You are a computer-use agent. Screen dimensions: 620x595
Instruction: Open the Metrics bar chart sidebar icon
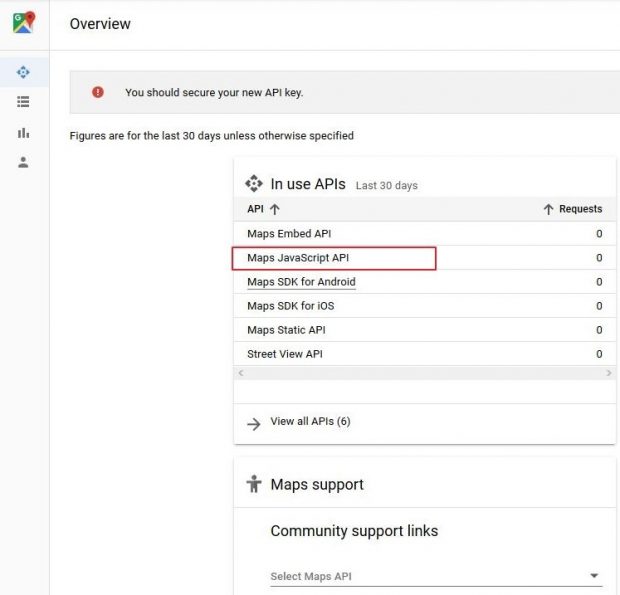(23, 132)
